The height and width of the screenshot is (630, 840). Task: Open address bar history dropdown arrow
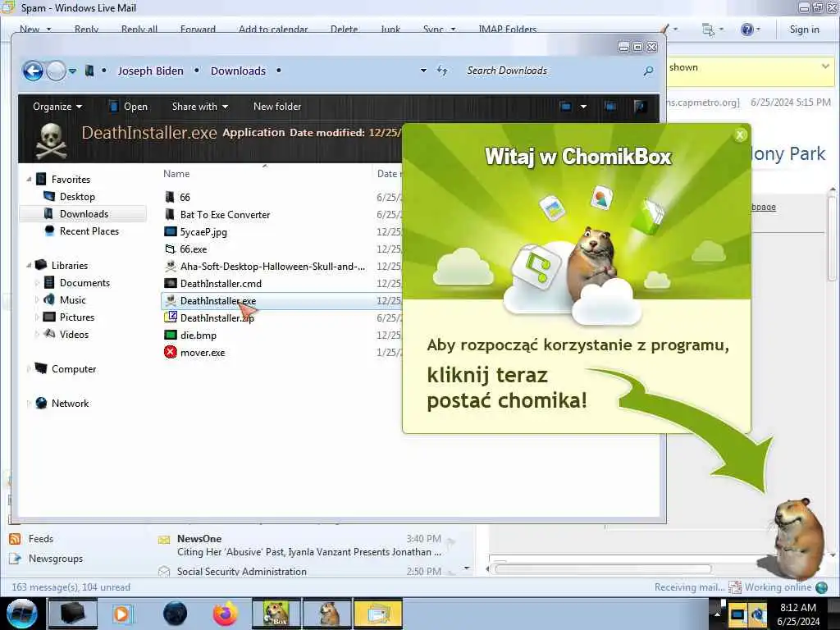[x=423, y=71]
